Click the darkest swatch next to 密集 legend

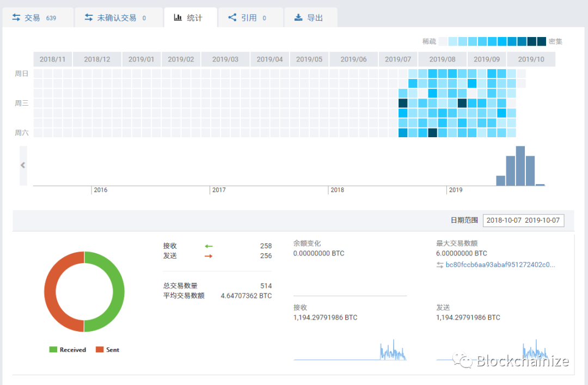click(x=542, y=41)
